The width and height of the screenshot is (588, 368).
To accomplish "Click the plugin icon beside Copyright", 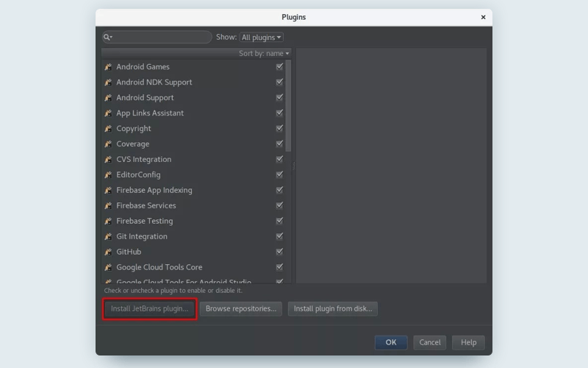I will pyautogui.click(x=108, y=128).
